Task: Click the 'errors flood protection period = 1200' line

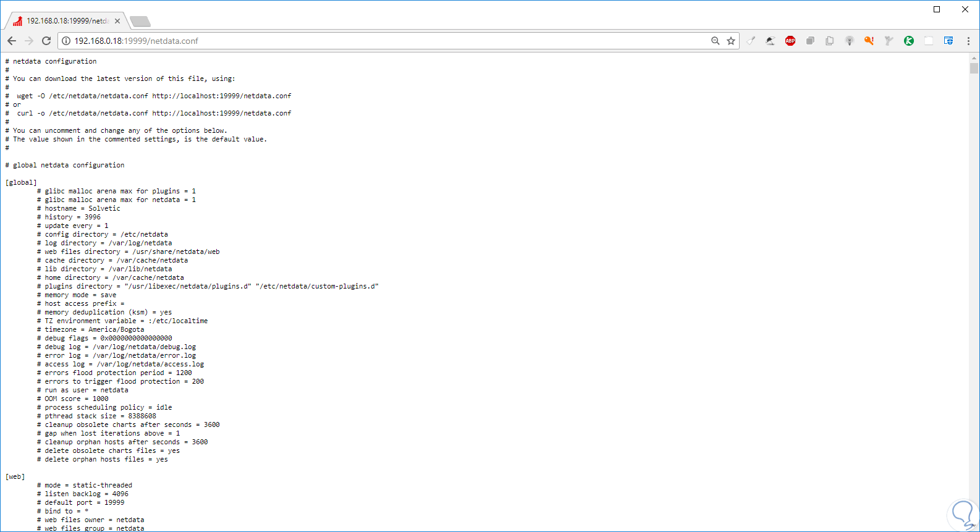Action: (x=114, y=373)
